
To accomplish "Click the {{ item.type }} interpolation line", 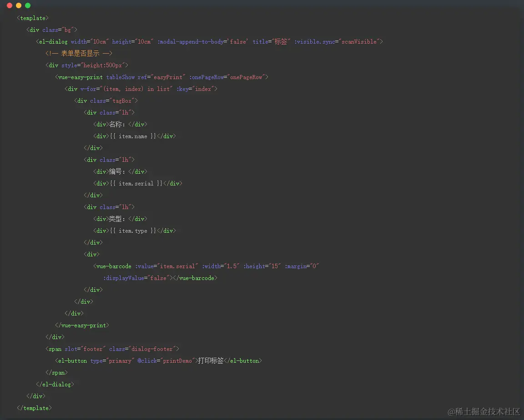I will click(135, 231).
